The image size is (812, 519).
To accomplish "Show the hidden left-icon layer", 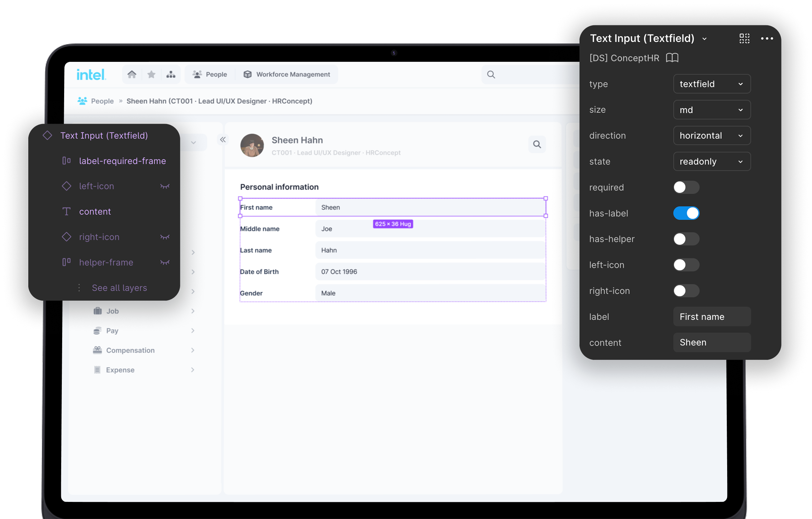I will (x=164, y=186).
